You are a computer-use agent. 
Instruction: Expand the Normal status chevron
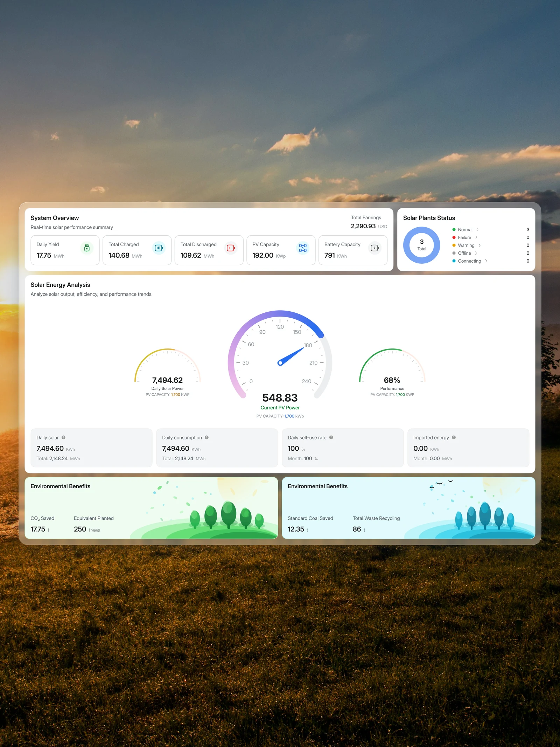pos(477,230)
